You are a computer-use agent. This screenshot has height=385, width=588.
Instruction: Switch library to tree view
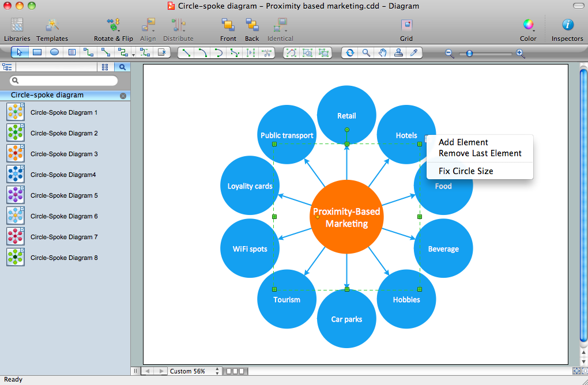[7, 67]
